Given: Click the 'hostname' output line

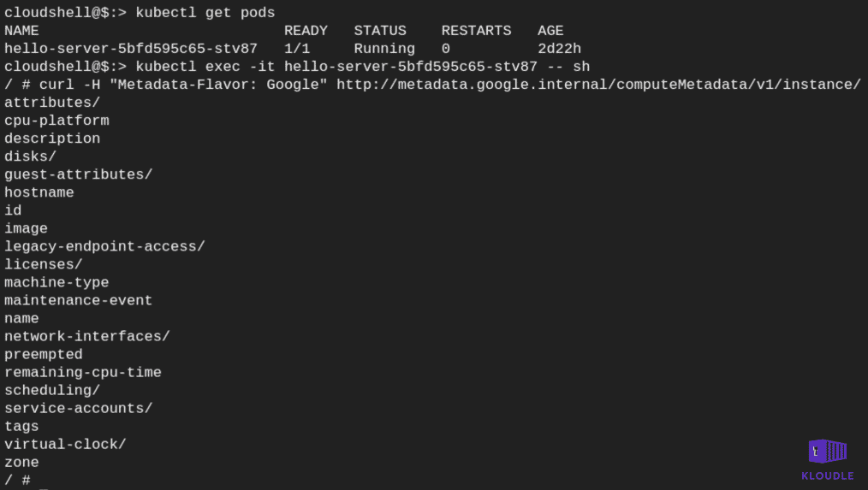Looking at the screenshot, I should pos(39,192).
